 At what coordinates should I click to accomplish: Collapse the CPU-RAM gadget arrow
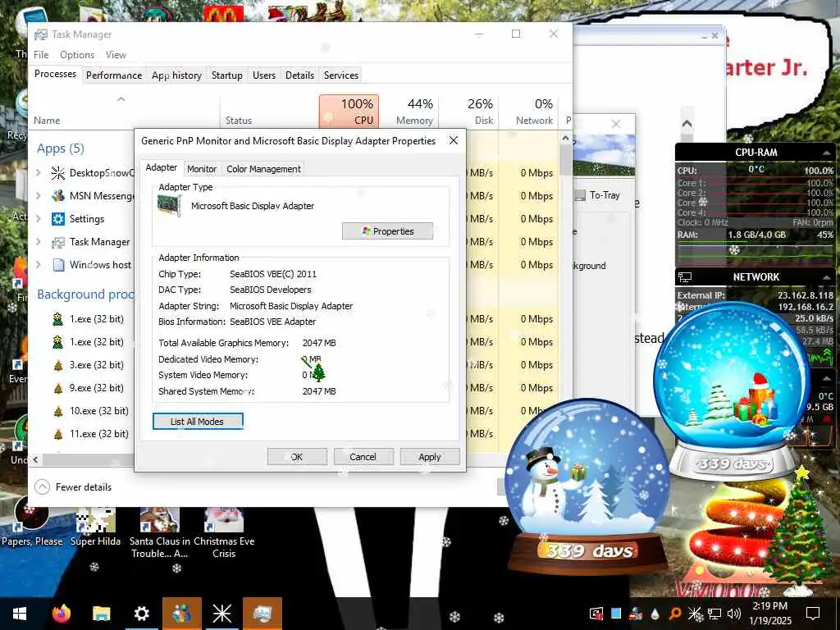pyautogui.click(x=826, y=153)
